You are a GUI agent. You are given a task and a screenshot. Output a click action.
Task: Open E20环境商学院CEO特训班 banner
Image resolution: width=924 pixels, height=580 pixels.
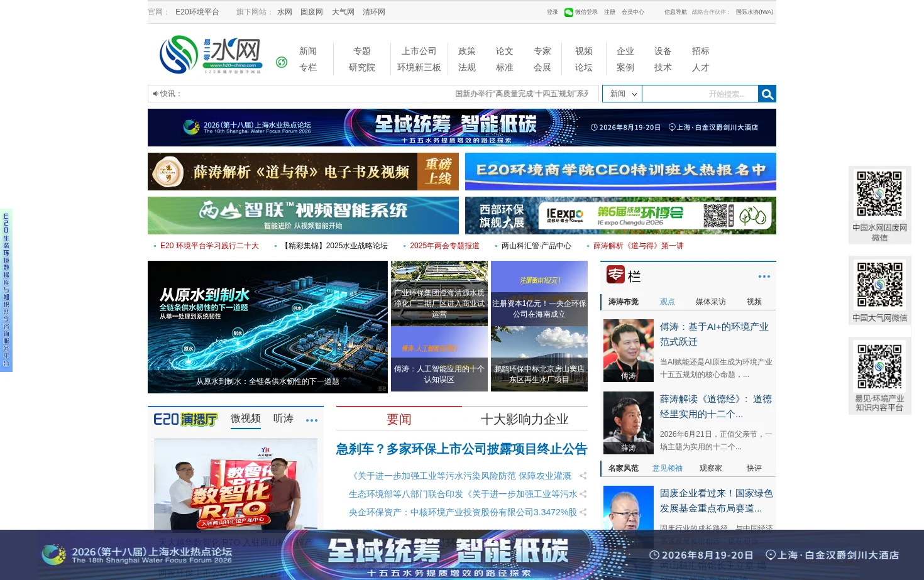click(620, 172)
